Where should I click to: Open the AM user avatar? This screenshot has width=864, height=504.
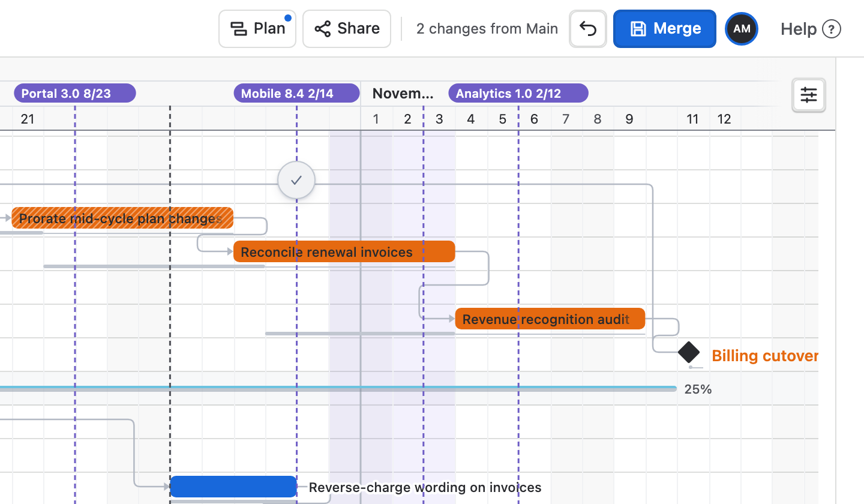pyautogui.click(x=742, y=29)
